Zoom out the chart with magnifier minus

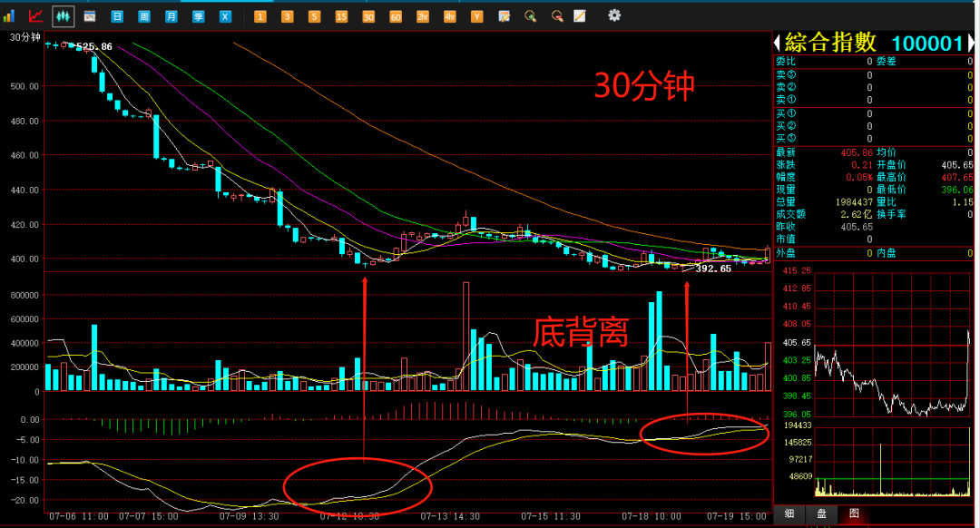(557, 16)
